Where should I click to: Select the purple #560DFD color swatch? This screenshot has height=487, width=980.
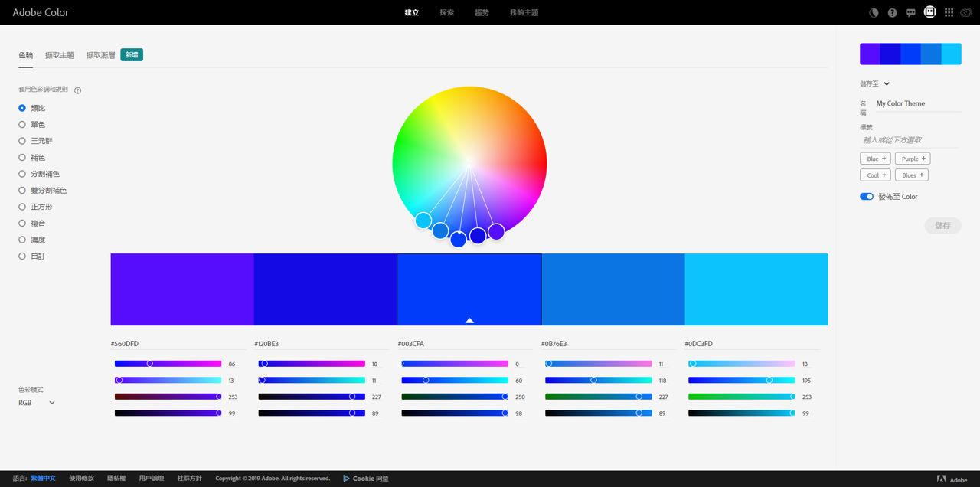click(x=182, y=289)
